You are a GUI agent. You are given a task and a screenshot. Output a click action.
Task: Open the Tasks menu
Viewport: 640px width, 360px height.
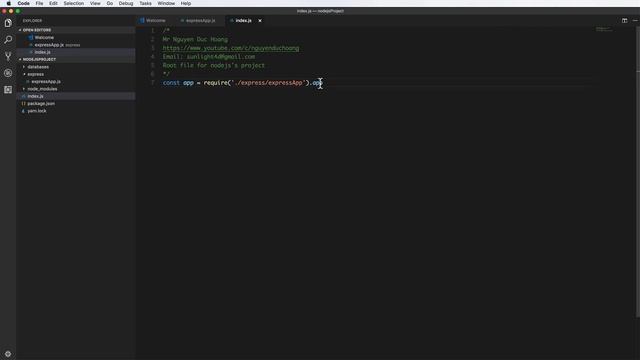[145, 3]
